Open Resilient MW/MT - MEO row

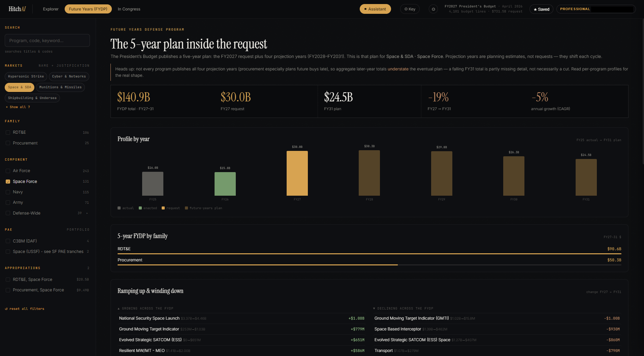(241, 351)
